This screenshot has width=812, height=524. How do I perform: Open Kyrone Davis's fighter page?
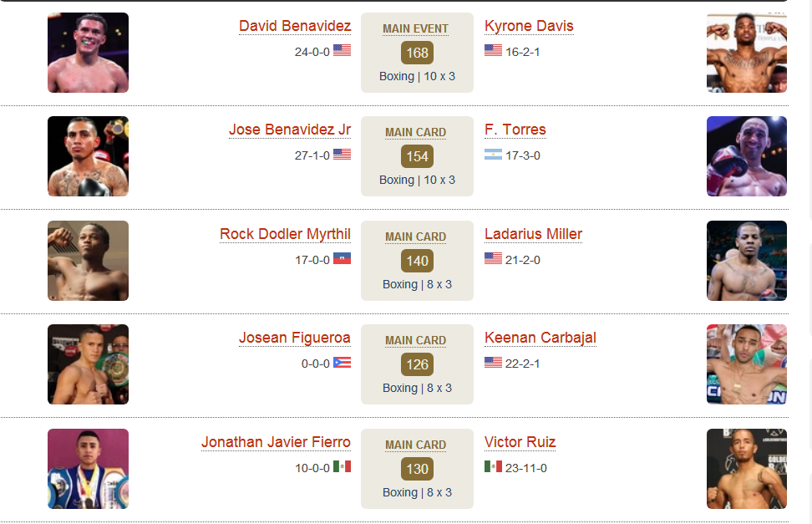tap(529, 26)
